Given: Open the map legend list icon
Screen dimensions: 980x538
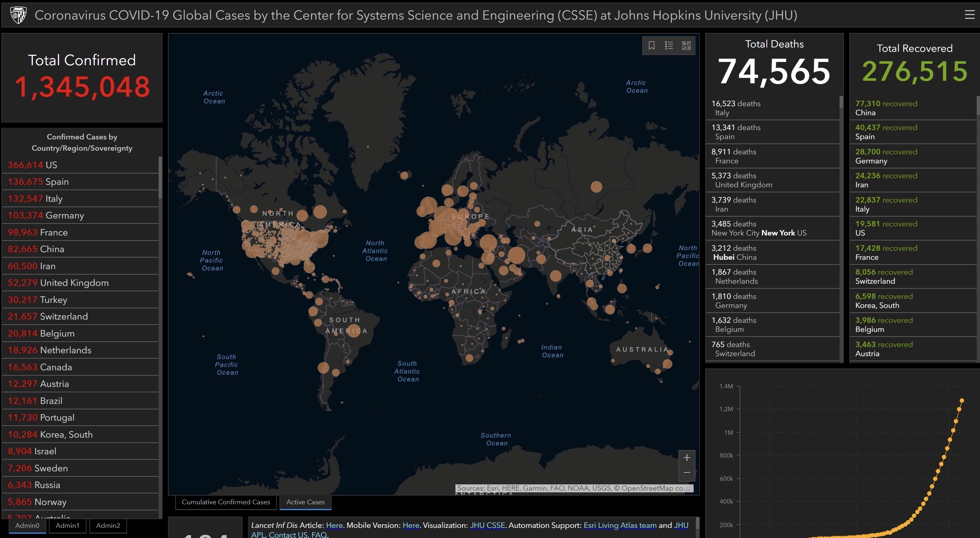Looking at the screenshot, I should pyautogui.click(x=669, y=46).
